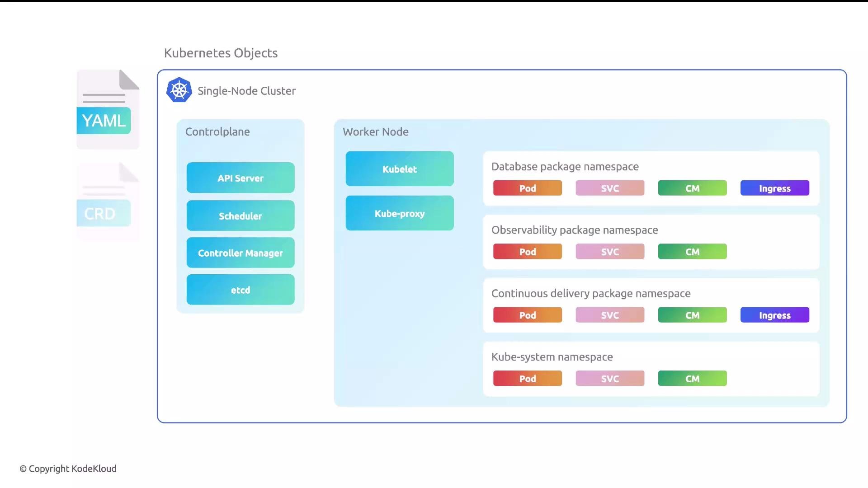Click the Kubernetes helm wheel logo
This screenshot has width=868, height=488.
tap(179, 90)
